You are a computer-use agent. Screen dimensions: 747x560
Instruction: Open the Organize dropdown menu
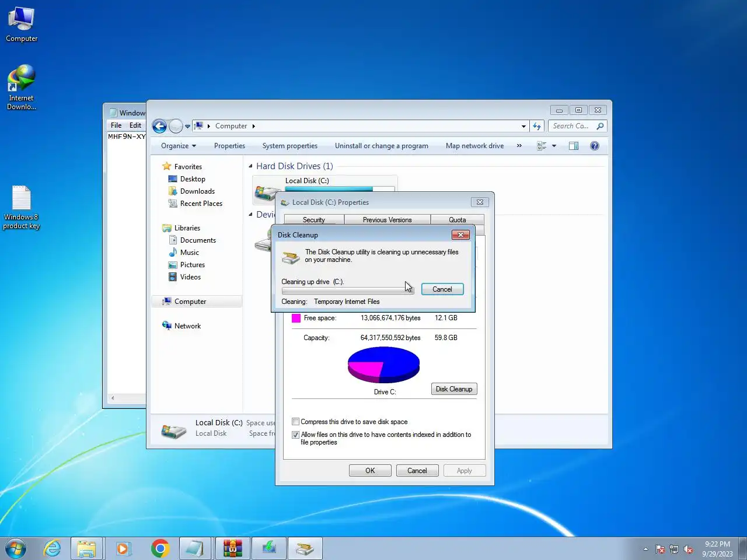click(x=179, y=146)
